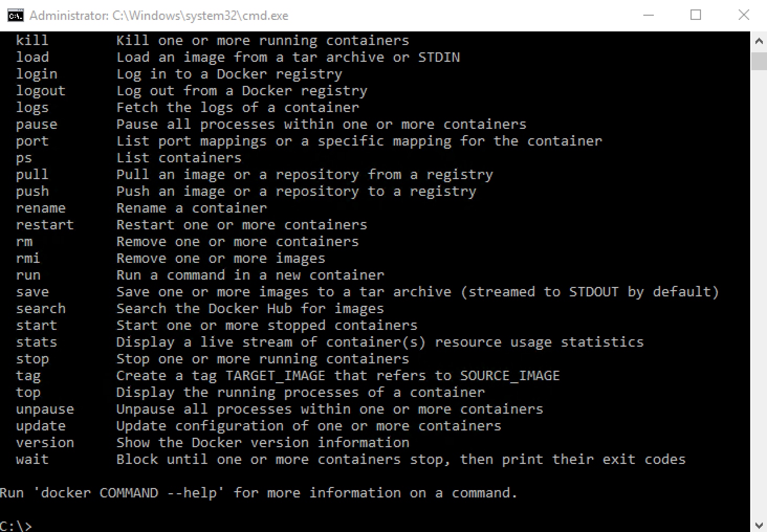
Task: Click the 'kill' command name
Action: (32, 40)
